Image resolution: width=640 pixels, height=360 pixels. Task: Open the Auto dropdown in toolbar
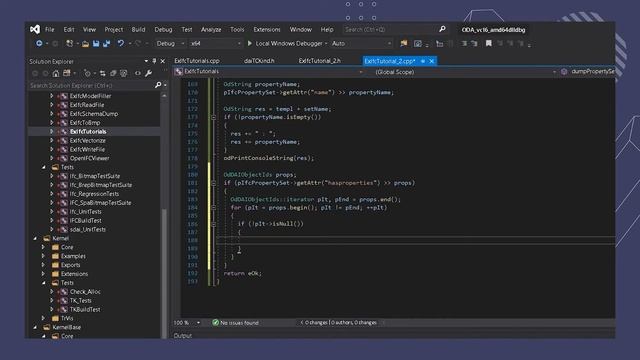coord(361,43)
